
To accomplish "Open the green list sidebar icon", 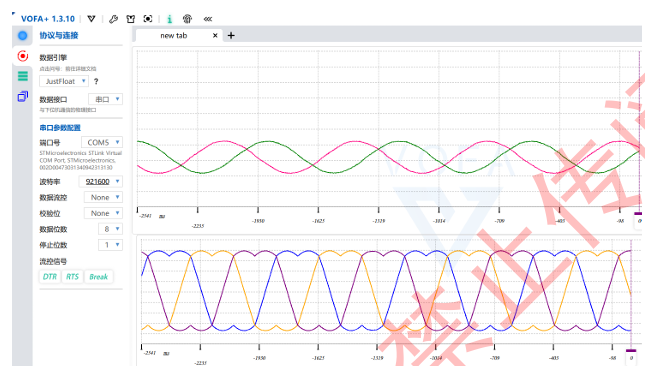I will pyautogui.click(x=23, y=76).
